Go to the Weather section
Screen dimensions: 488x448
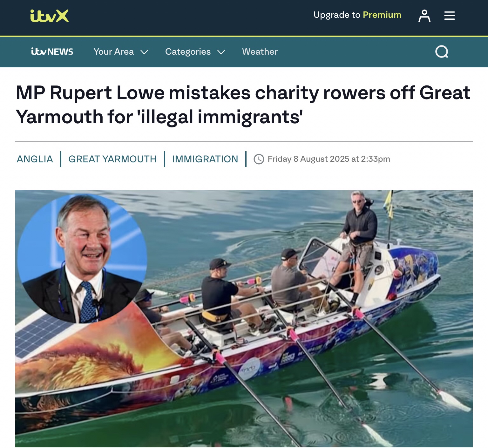click(x=260, y=51)
